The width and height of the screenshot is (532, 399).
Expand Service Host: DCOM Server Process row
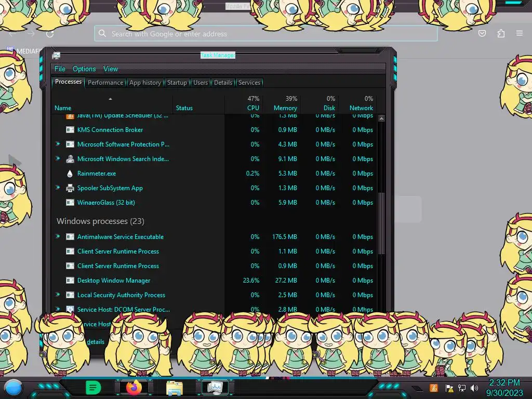point(58,309)
